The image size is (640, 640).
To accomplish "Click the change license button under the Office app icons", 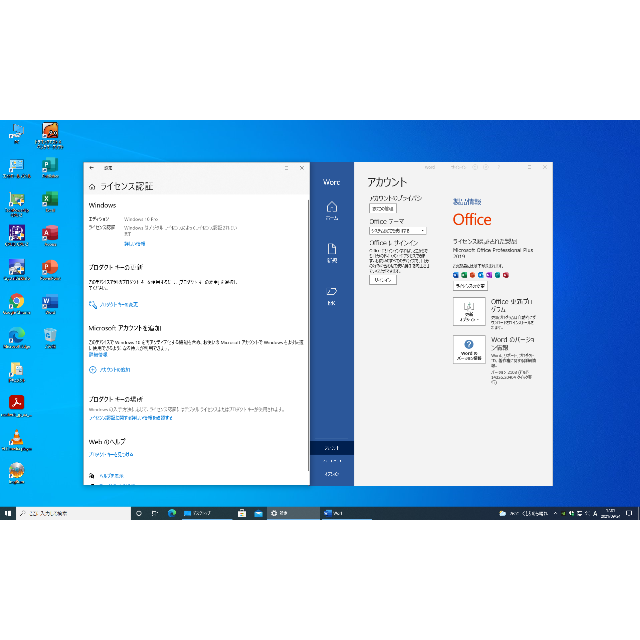I will coord(470,286).
